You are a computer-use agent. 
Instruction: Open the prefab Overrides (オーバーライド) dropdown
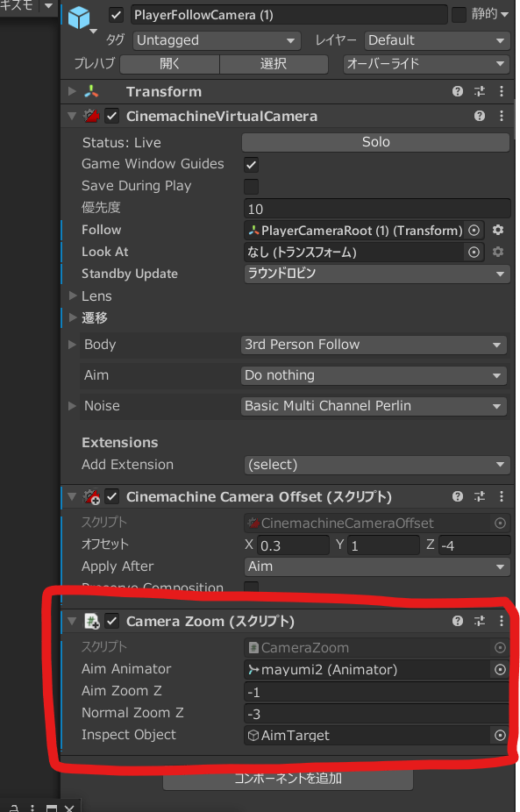(x=426, y=64)
